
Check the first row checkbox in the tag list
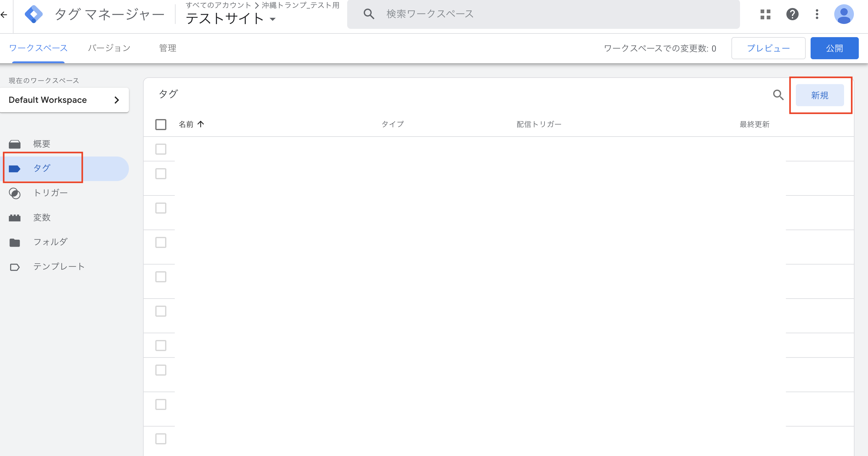coord(161,149)
